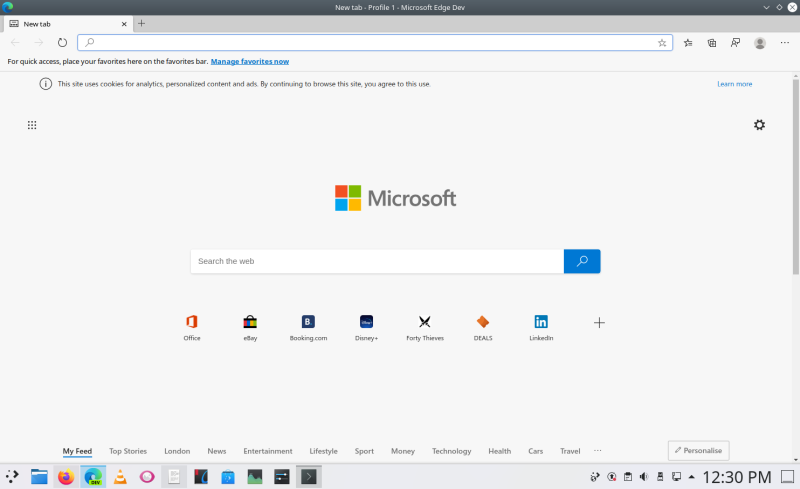Star this page as a favorite

(662, 43)
